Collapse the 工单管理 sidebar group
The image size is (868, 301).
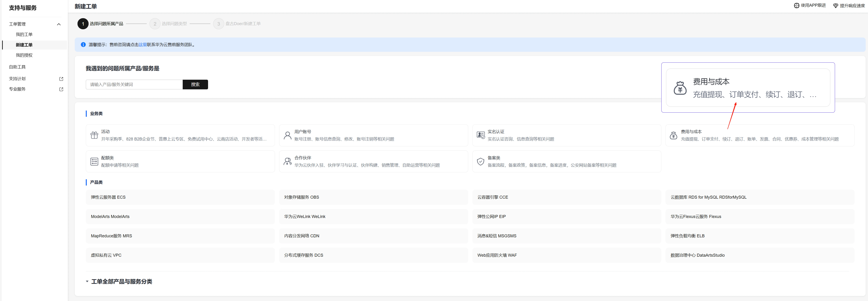(59, 24)
